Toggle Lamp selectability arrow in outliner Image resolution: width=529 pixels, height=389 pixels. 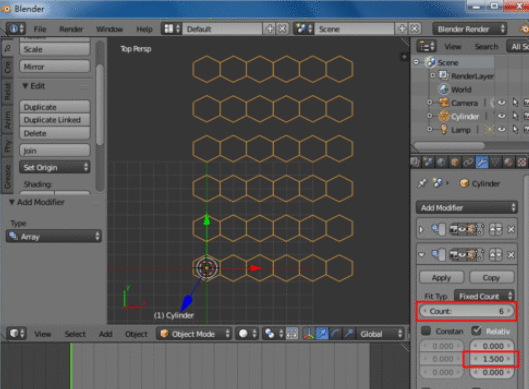point(515,130)
